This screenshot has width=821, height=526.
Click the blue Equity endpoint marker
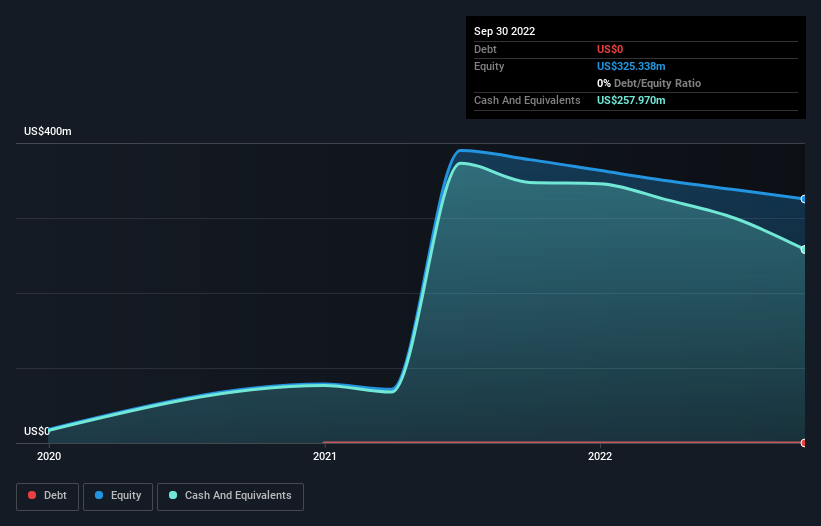(x=804, y=199)
